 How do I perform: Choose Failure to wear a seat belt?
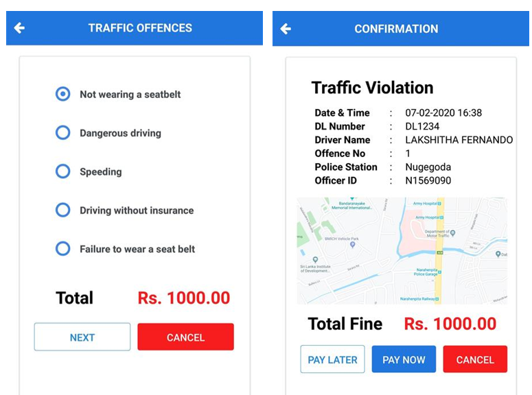pos(62,248)
